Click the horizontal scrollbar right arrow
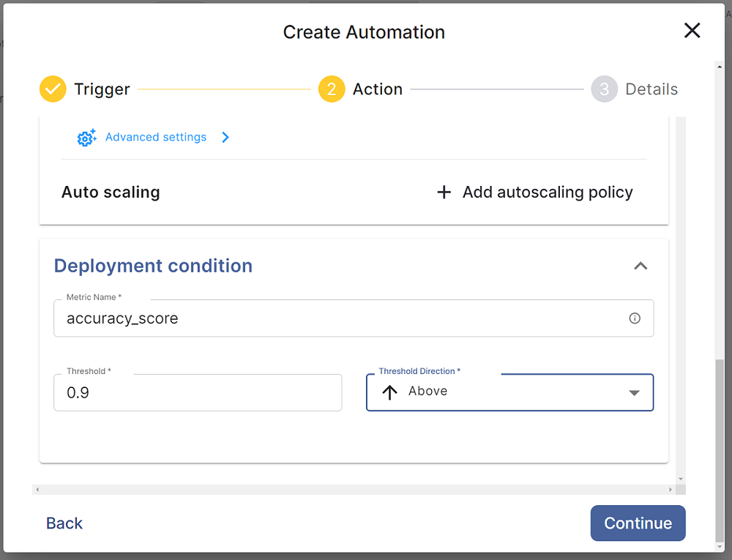Screen dimensions: 732x560 pyautogui.click(x=671, y=490)
